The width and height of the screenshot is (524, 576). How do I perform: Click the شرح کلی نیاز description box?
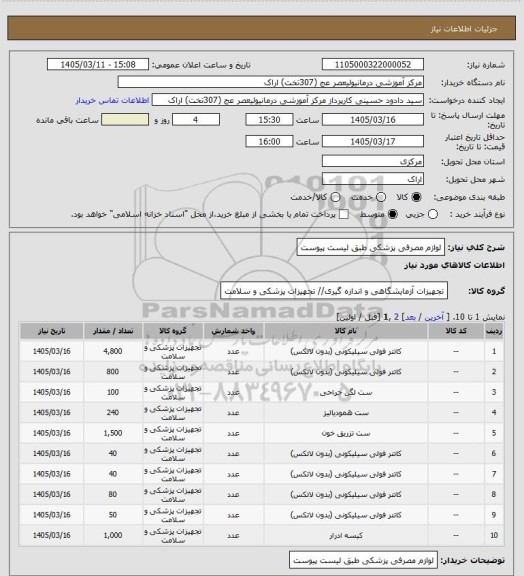[x=371, y=248]
